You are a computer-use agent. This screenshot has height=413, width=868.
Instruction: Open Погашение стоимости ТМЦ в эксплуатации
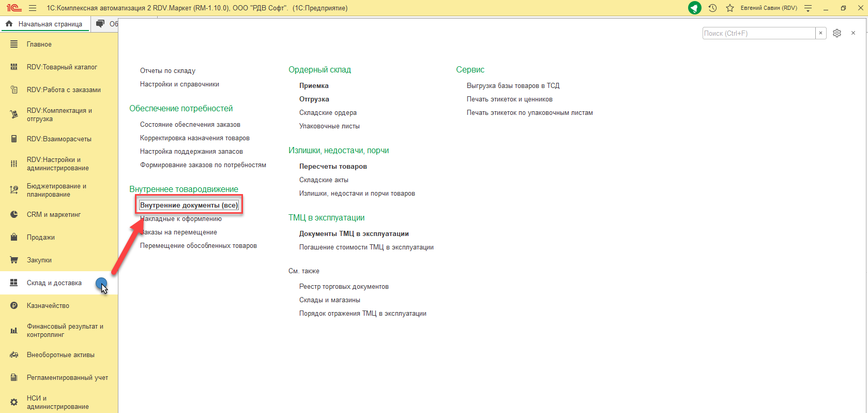point(367,247)
